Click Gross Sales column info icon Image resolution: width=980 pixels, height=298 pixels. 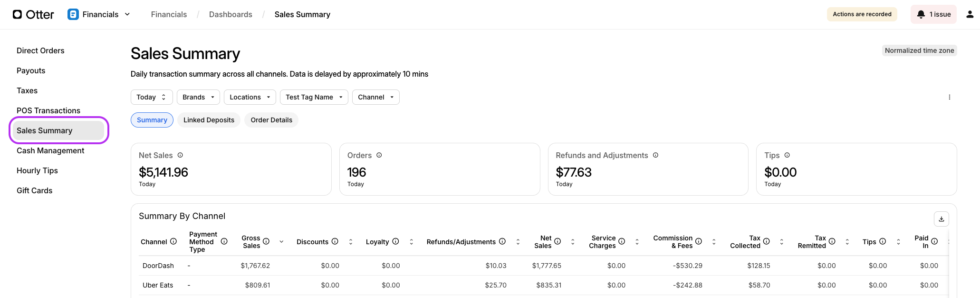click(266, 241)
